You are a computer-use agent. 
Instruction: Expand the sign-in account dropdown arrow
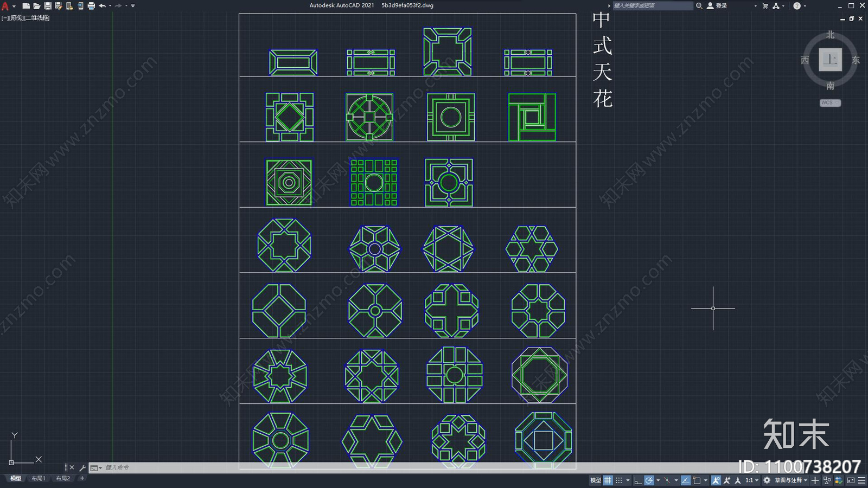755,5
